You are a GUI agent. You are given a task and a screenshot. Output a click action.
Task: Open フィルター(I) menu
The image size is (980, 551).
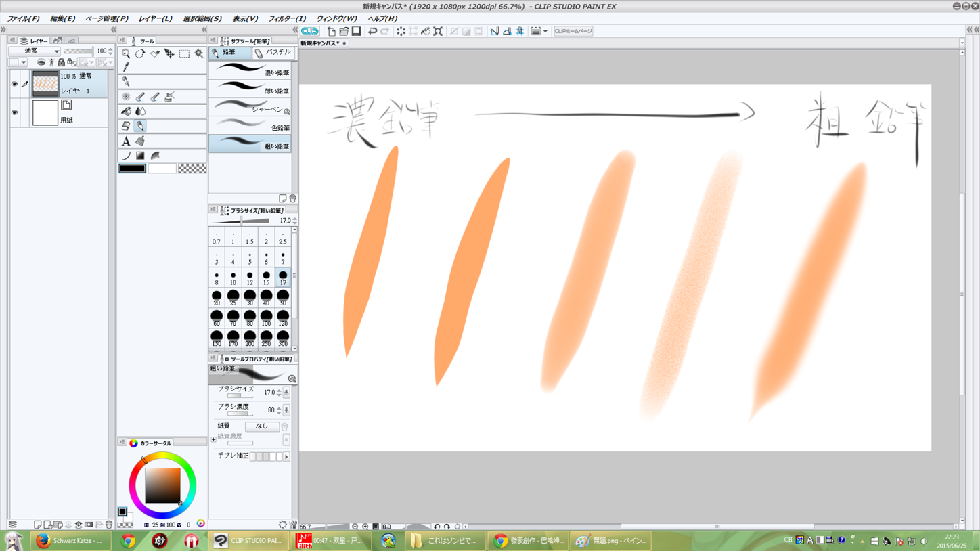tap(287, 19)
